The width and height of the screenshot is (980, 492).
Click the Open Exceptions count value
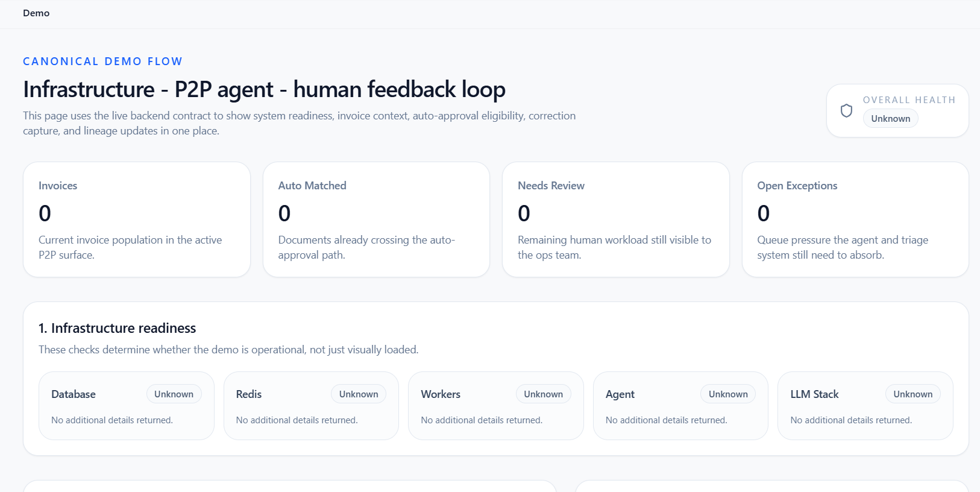[764, 213]
